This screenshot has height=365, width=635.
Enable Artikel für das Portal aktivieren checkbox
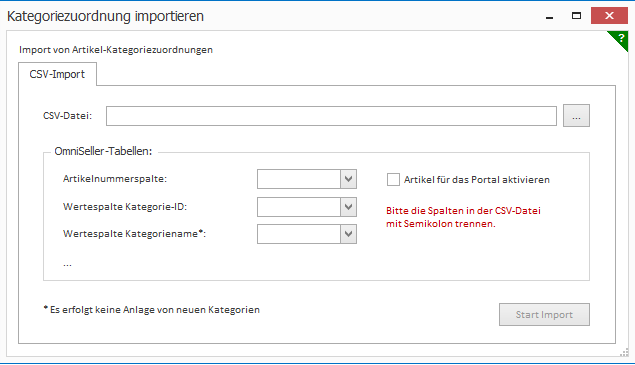pos(393,179)
